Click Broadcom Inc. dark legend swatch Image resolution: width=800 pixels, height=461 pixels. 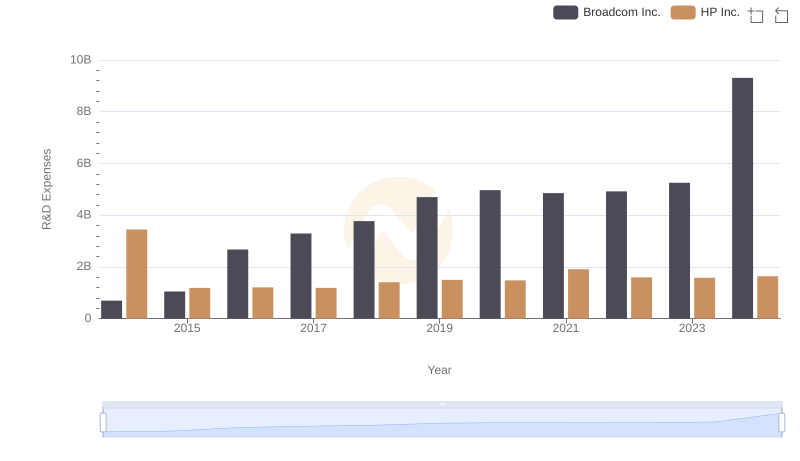(565, 12)
